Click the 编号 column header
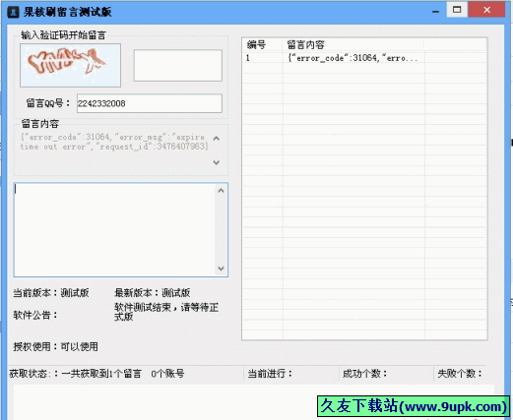This screenshot has width=513, height=420. pyautogui.click(x=262, y=44)
